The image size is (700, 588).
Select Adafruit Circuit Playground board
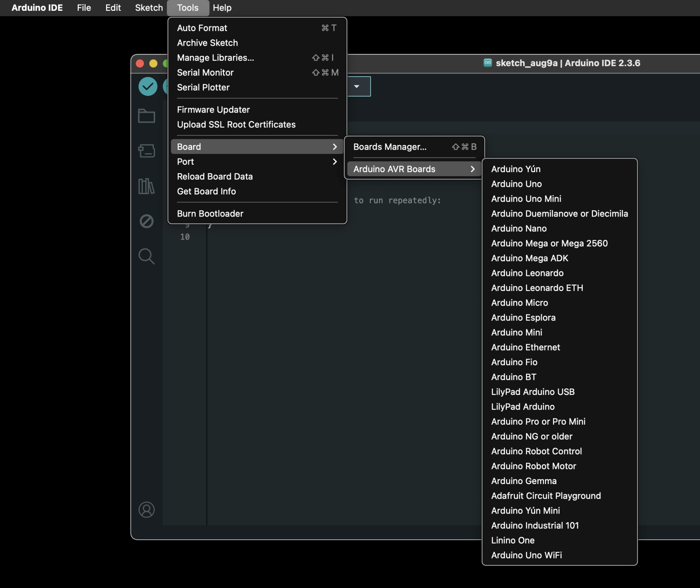coord(559,496)
